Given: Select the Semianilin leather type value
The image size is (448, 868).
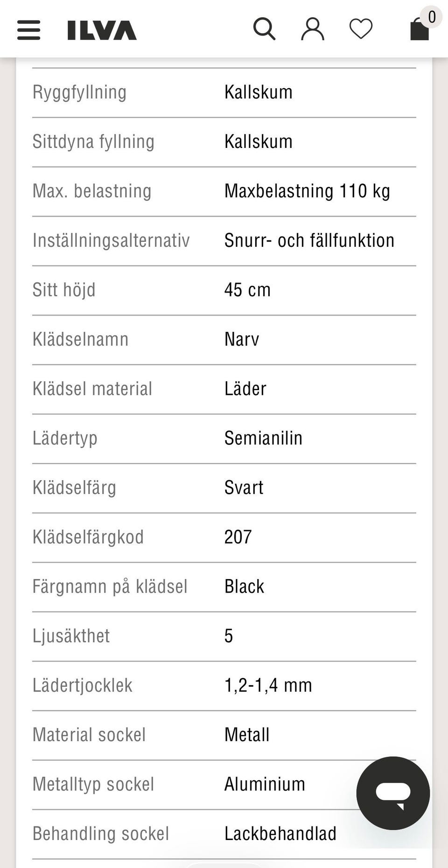Looking at the screenshot, I should pos(263,438).
